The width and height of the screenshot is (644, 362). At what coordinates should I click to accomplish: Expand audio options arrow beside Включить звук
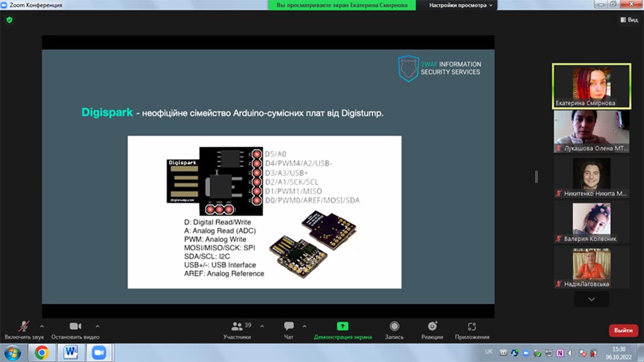pyautogui.click(x=42, y=326)
